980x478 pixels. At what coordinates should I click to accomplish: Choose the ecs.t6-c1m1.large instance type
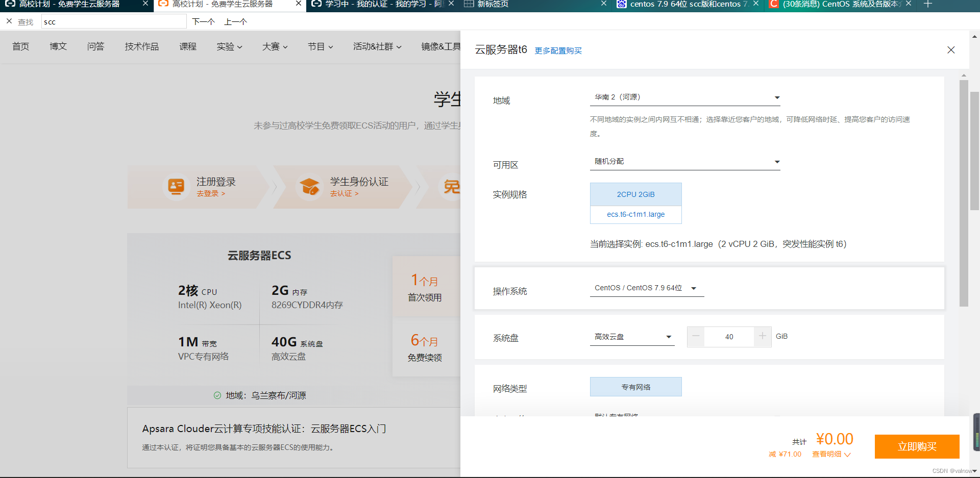(x=635, y=215)
